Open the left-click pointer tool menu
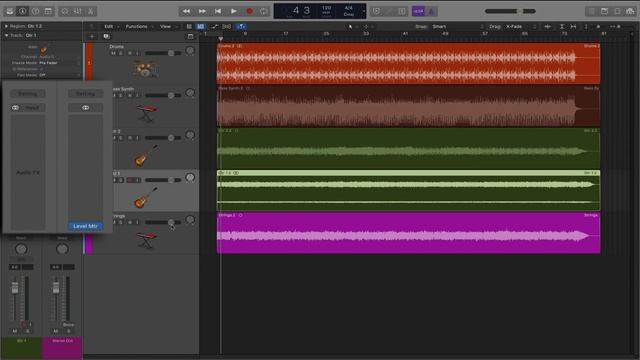This screenshot has width=640, height=360. click(x=351, y=27)
